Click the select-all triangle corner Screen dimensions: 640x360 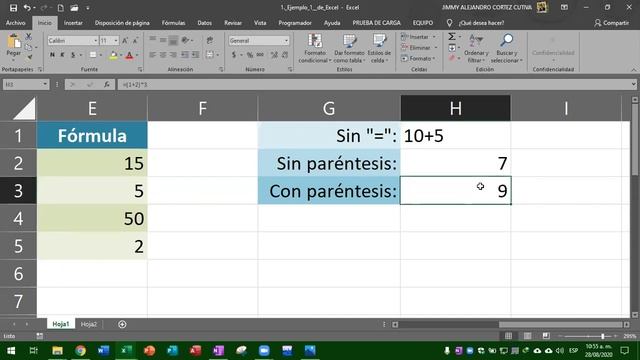point(24,109)
